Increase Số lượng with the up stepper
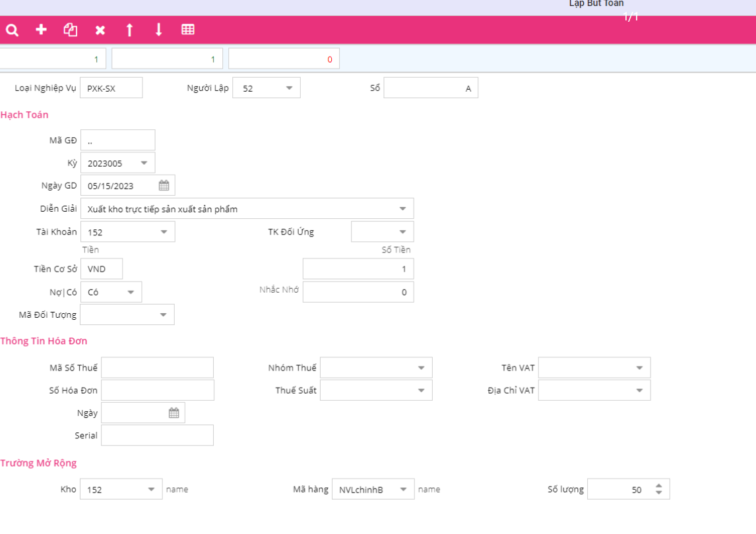The width and height of the screenshot is (756, 534). pyautogui.click(x=658, y=486)
